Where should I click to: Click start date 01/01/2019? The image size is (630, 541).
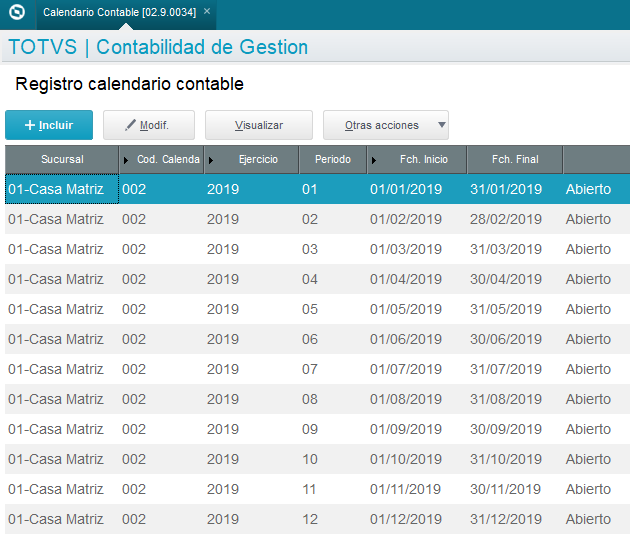point(406,189)
